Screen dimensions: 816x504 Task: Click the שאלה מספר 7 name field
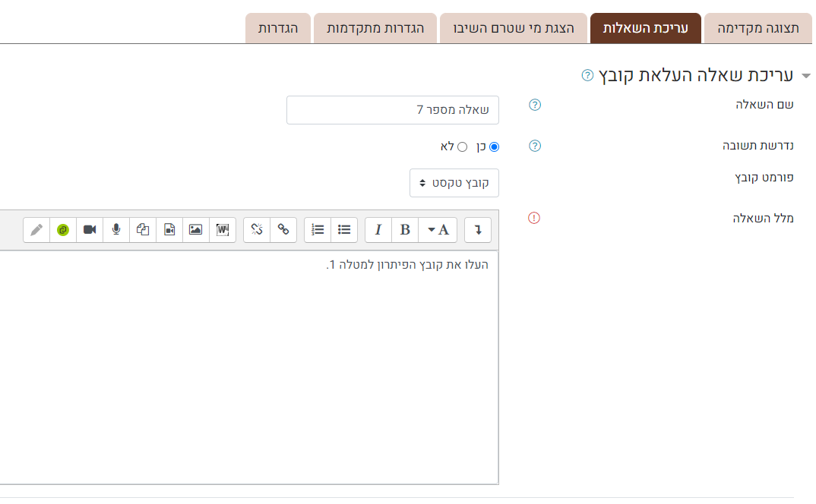click(x=393, y=110)
